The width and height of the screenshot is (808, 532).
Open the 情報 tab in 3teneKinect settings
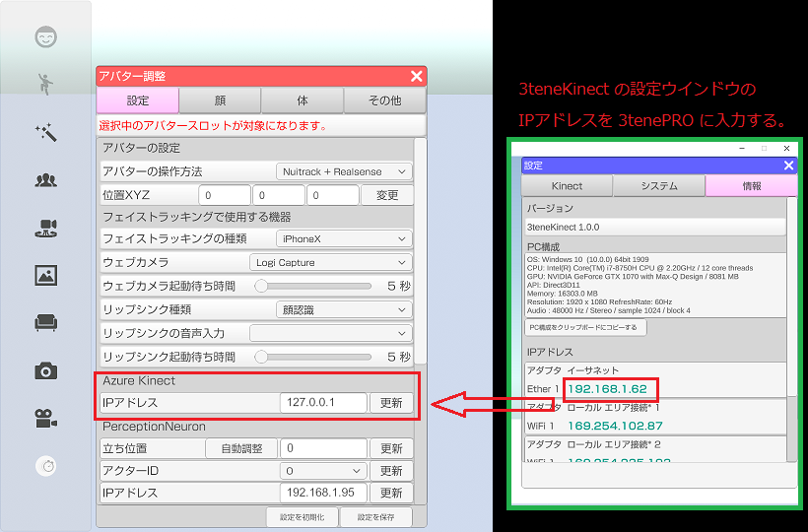751,186
